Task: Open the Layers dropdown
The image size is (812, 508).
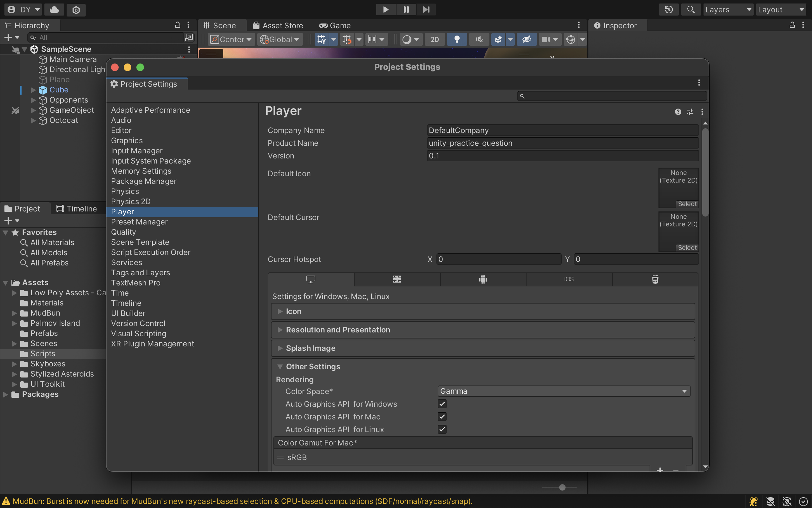Action: pyautogui.click(x=728, y=10)
